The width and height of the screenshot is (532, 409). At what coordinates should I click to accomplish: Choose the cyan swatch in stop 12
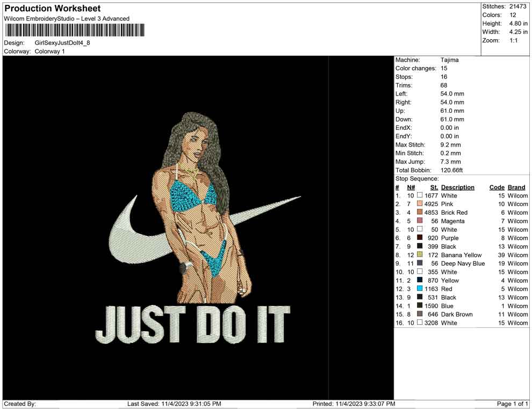tap(420, 289)
